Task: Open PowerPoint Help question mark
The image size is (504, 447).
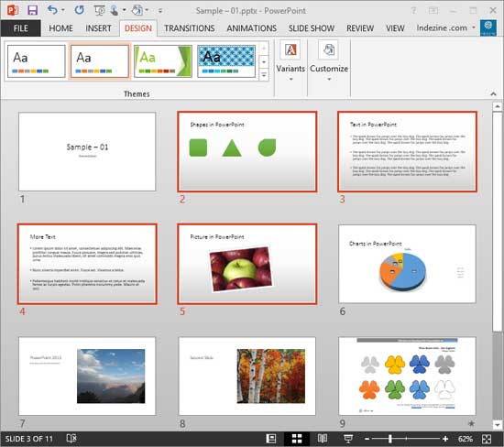Action: click(x=413, y=10)
